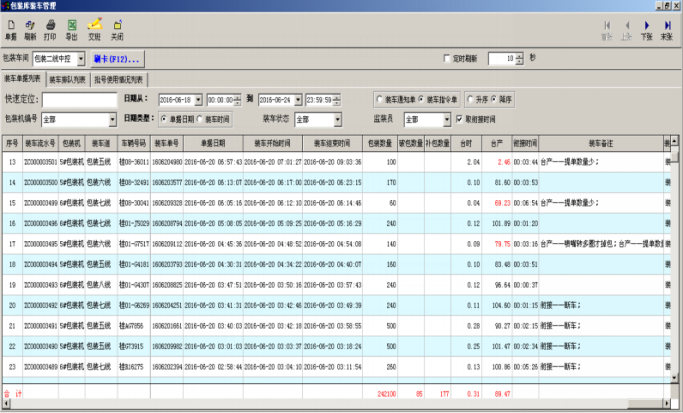The height and width of the screenshot is (413, 683).
Task: Jump to last record with 末张 icon
Action: click(667, 28)
